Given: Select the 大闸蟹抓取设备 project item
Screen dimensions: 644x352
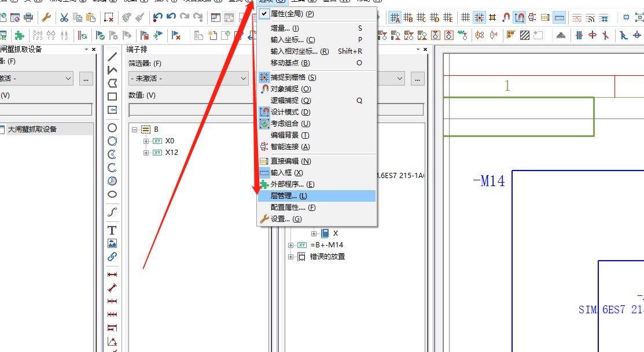Looking at the screenshot, I should point(32,129).
